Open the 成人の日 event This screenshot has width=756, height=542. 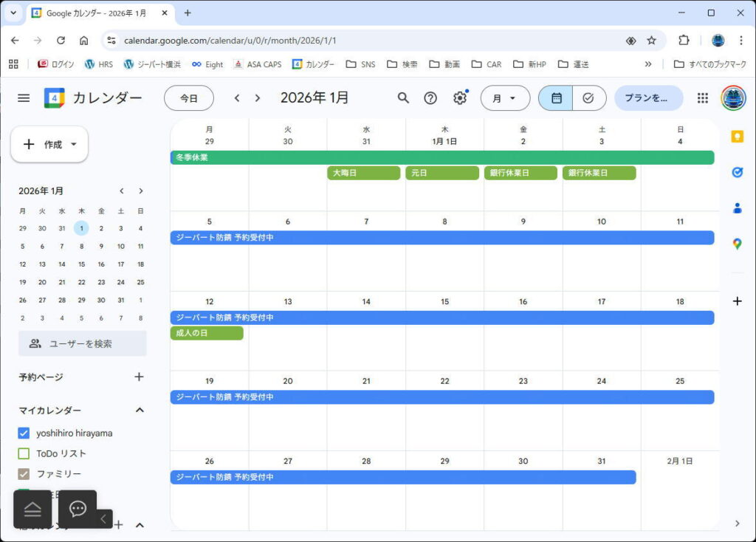[x=206, y=333]
